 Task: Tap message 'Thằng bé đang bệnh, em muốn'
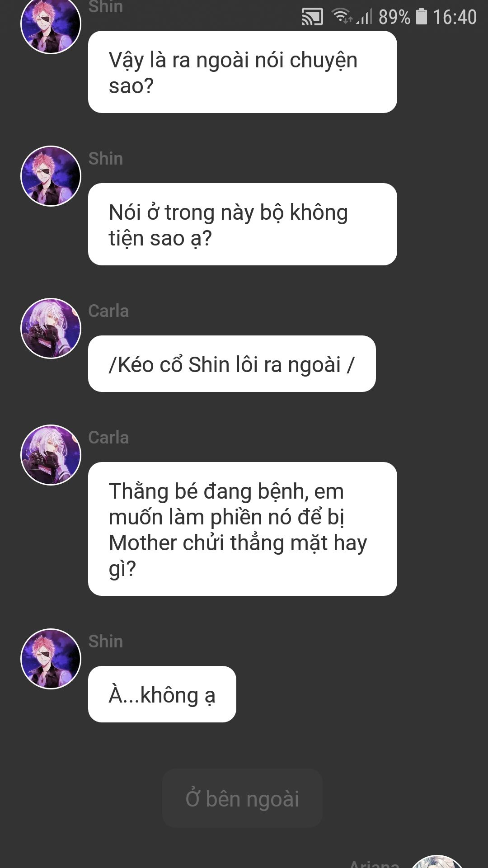click(x=242, y=529)
